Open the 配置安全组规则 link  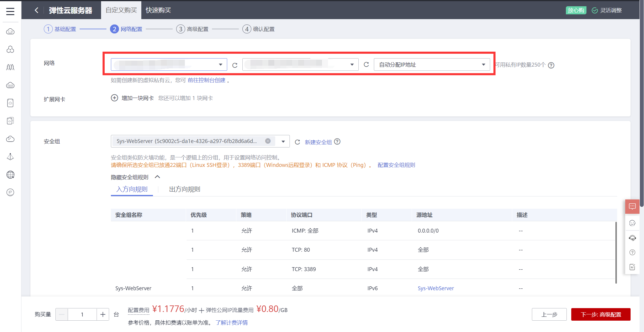[x=396, y=165]
